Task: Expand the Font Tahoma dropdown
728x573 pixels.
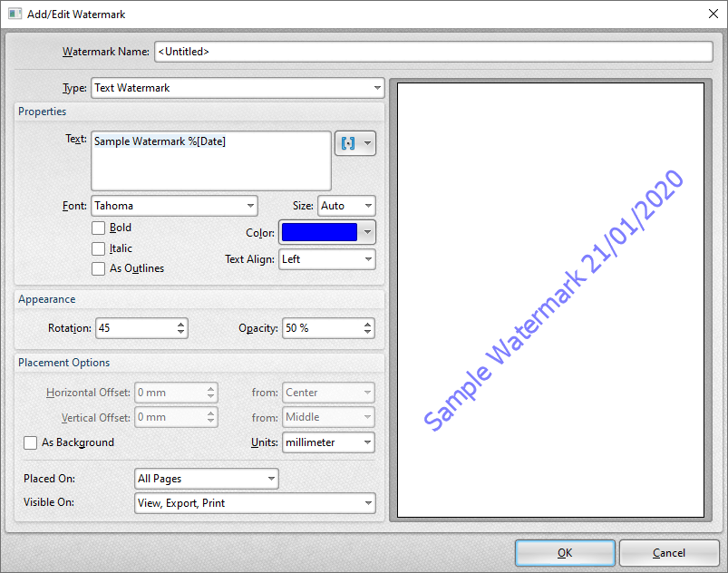Action: click(x=174, y=206)
